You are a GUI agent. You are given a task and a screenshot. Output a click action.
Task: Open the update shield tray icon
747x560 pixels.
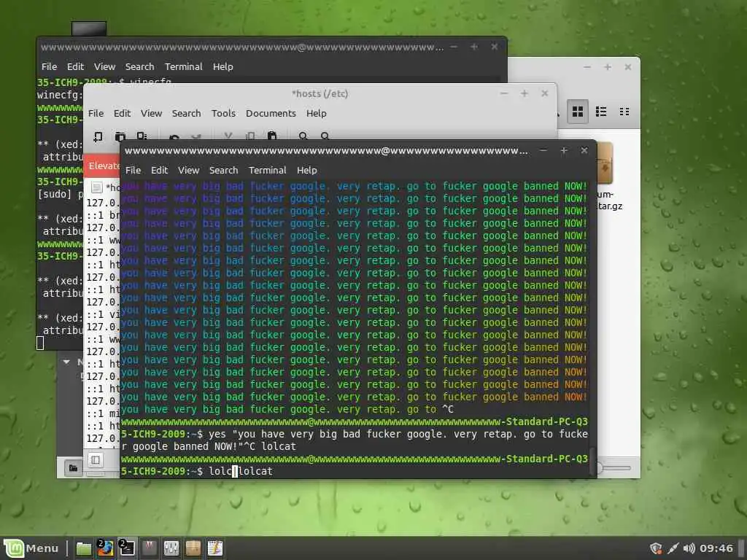[x=656, y=548]
